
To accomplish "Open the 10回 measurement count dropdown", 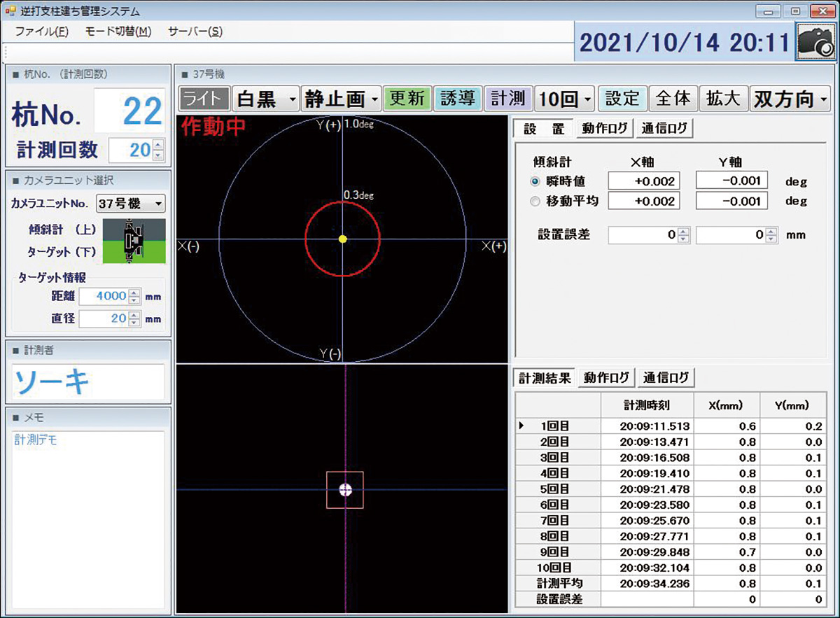I will tap(564, 99).
